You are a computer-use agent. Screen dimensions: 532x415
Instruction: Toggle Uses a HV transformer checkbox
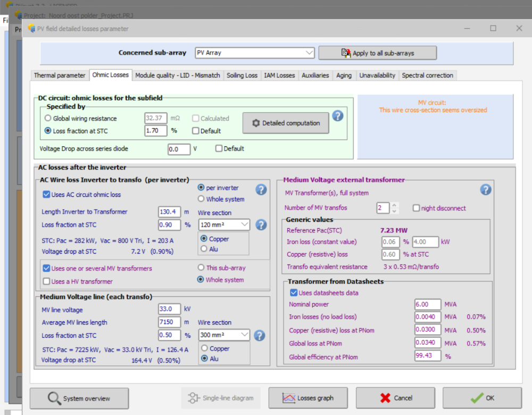coord(47,281)
